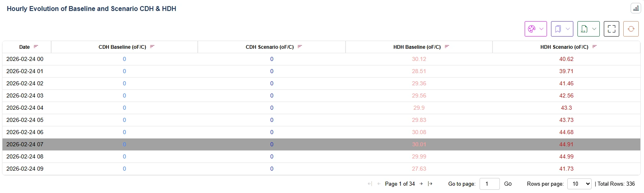Click HDH Scenario value 44.91
The height and width of the screenshot is (193, 644).
(566, 144)
